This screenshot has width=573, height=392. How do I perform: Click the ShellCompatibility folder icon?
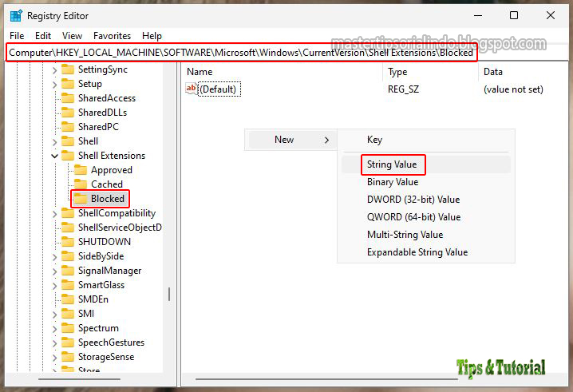point(68,213)
